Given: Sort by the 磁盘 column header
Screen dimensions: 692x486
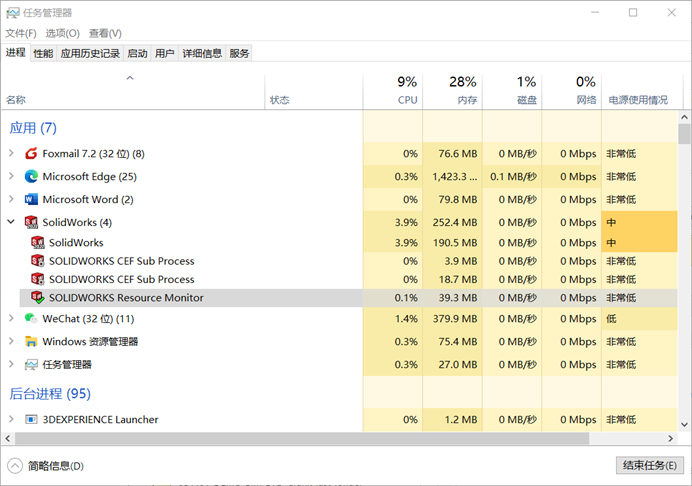Looking at the screenshot, I should 512,92.
